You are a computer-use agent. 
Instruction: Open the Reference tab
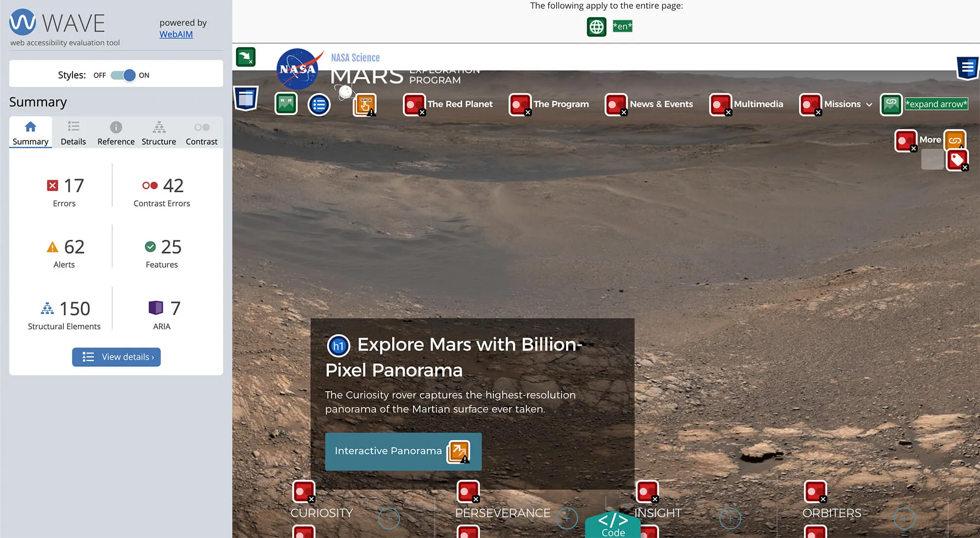coord(116,132)
